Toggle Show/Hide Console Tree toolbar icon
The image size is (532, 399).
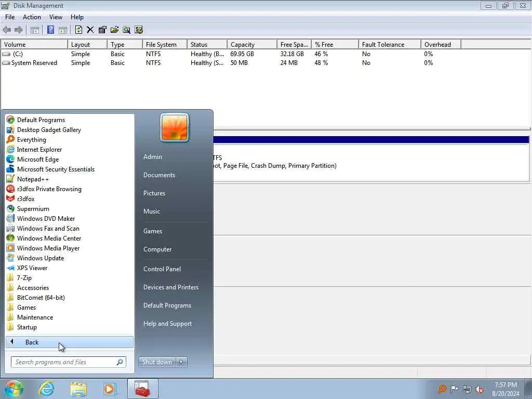pyautogui.click(x=34, y=30)
